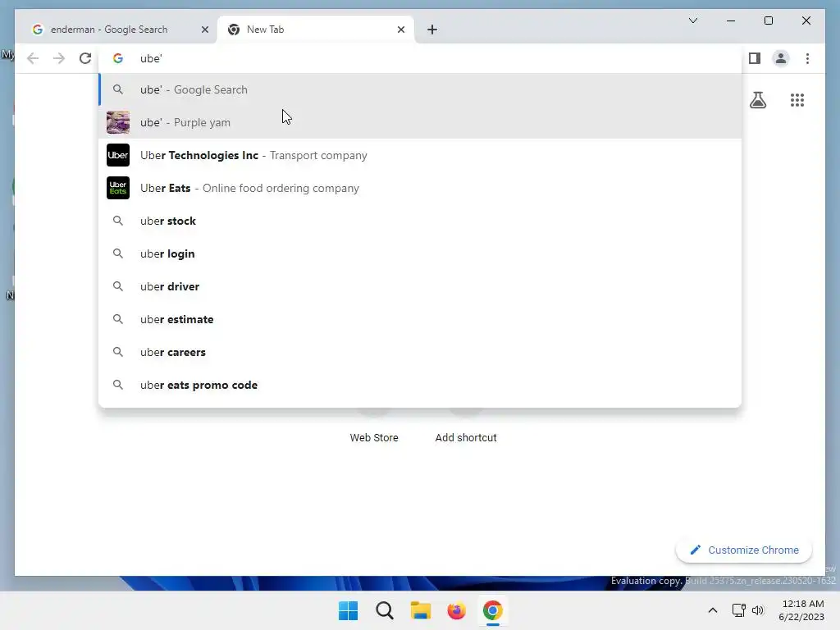
Task: Click the Uber Eats logo thumbnail
Action: click(x=118, y=188)
